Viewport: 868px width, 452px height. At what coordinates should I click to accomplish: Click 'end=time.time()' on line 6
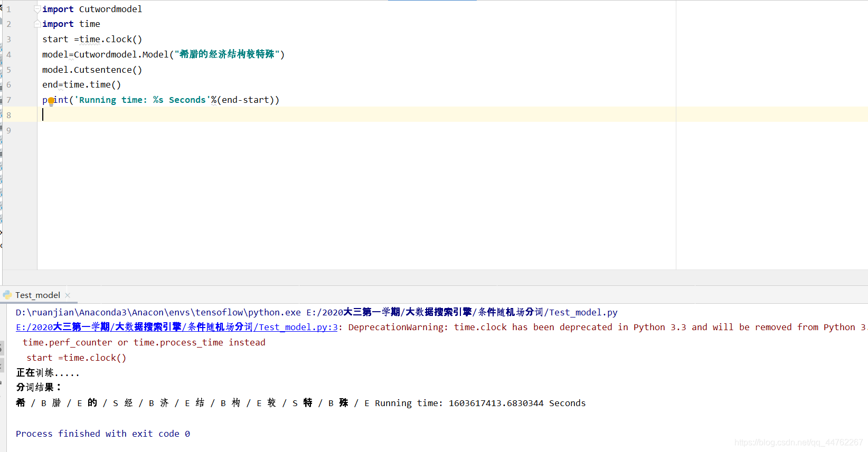[81, 84]
